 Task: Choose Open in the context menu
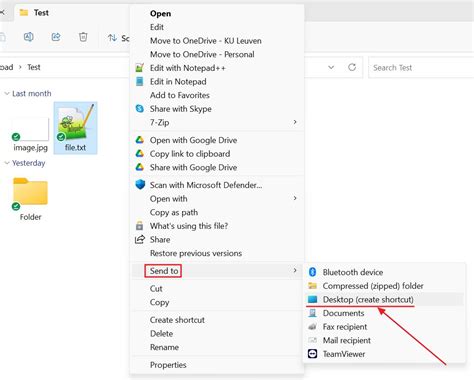click(x=160, y=14)
